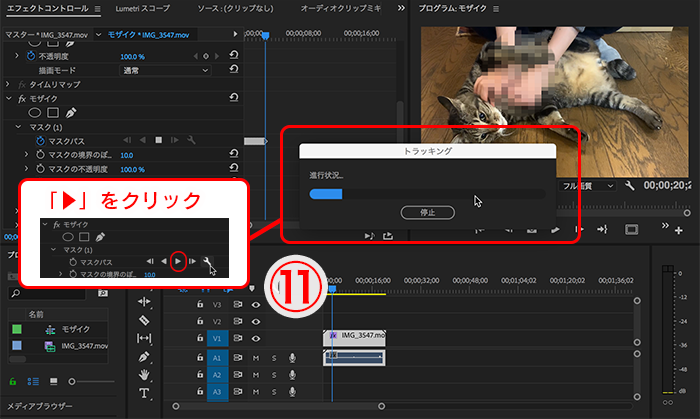Click the 停止 button in tracking dialog
Viewport: 700px width, 419px height.
point(427,213)
